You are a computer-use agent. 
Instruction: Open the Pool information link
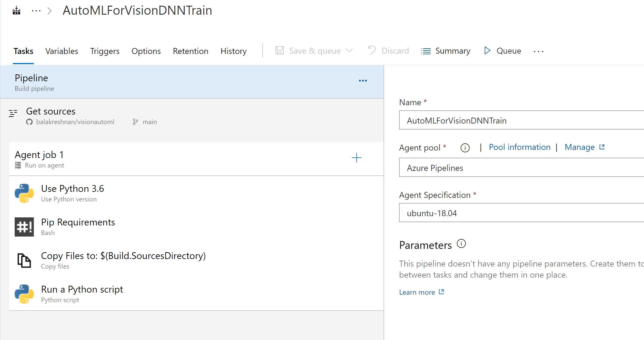(x=519, y=147)
